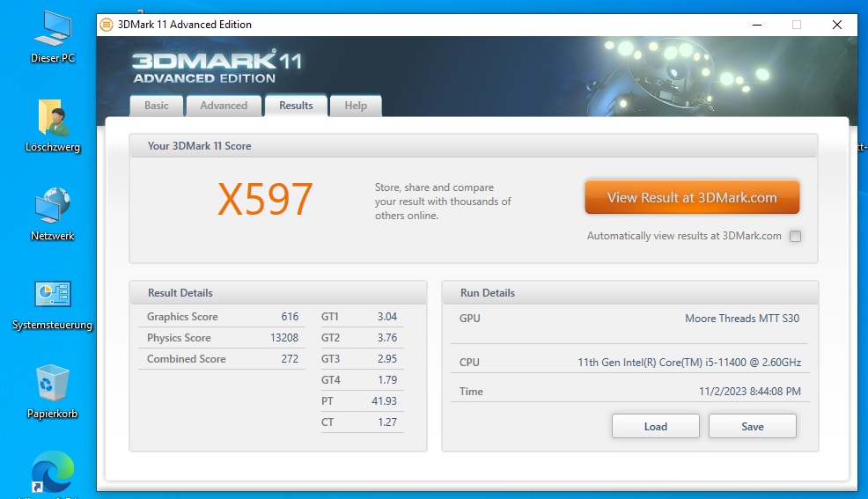Switch to the Advanced tab
This screenshot has height=499, width=868.
point(224,106)
